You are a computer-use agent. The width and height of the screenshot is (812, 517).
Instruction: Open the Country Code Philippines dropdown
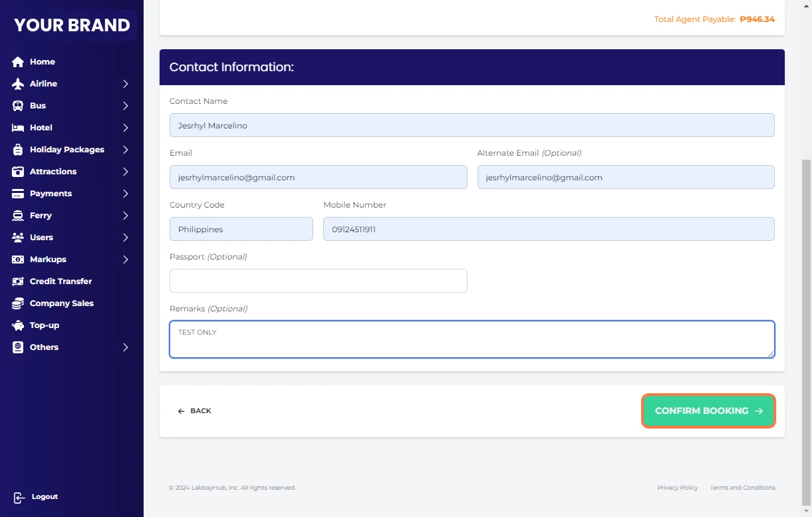coord(241,229)
